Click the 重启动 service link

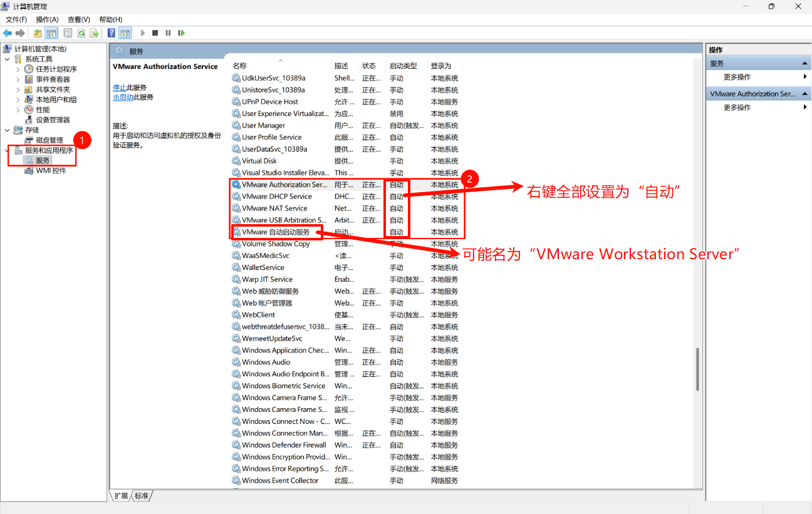(x=123, y=98)
